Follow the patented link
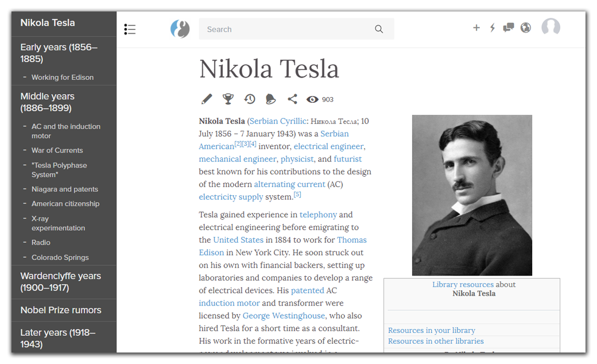The width and height of the screenshot is (597, 364). [x=308, y=291]
